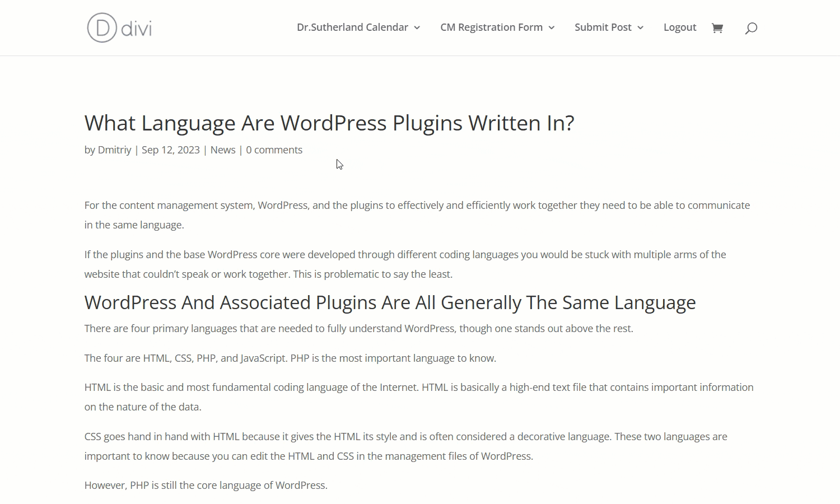Jump to the 0 comments link
Viewport: 840px width, 504px height.
[x=274, y=150]
